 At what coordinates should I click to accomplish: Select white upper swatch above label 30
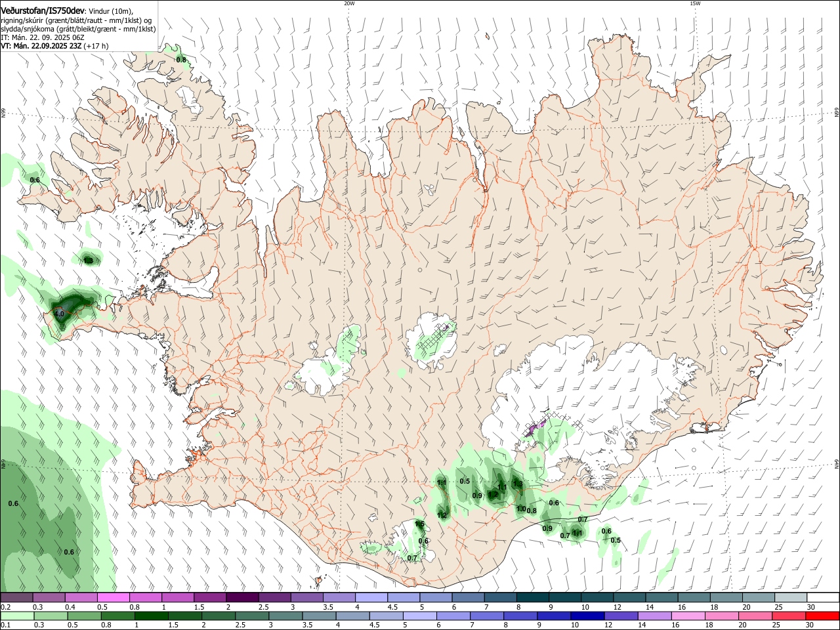[x=824, y=597]
